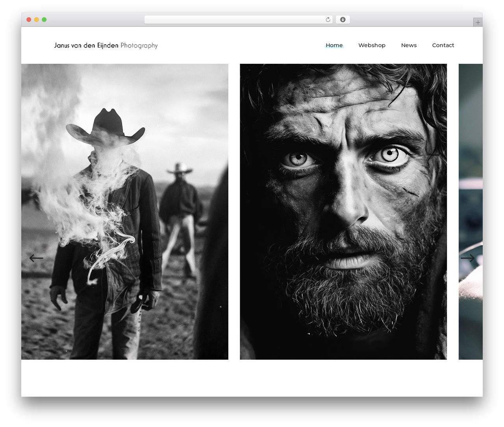The height and width of the screenshot is (427, 504).
Task: Reload the page using the refresh icon
Action: tap(328, 20)
